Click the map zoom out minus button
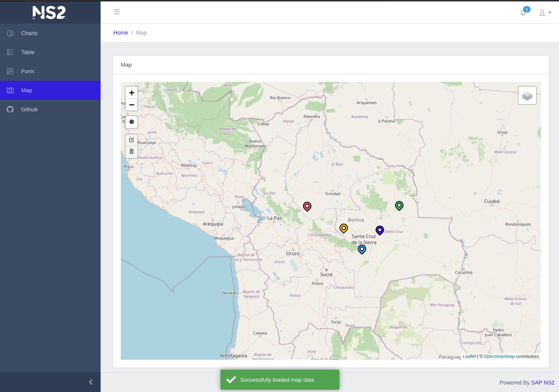The height and width of the screenshot is (392, 559). coord(132,105)
